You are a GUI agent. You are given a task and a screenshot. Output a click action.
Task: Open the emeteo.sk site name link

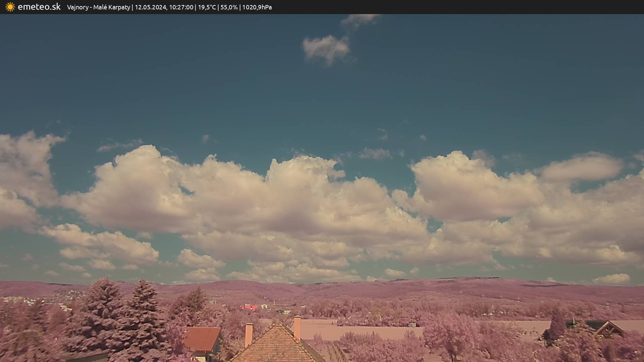39,7
